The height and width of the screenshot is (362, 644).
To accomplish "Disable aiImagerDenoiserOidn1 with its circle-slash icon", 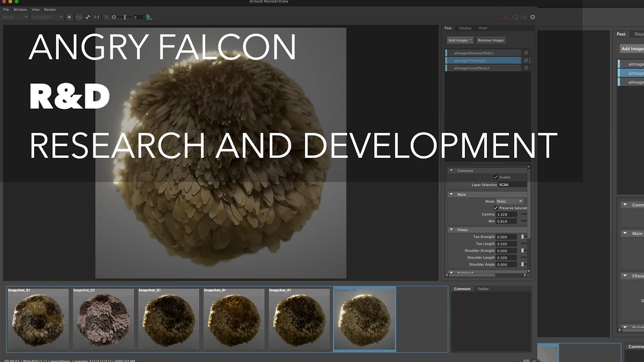I will pyautogui.click(x=526, y=53).
